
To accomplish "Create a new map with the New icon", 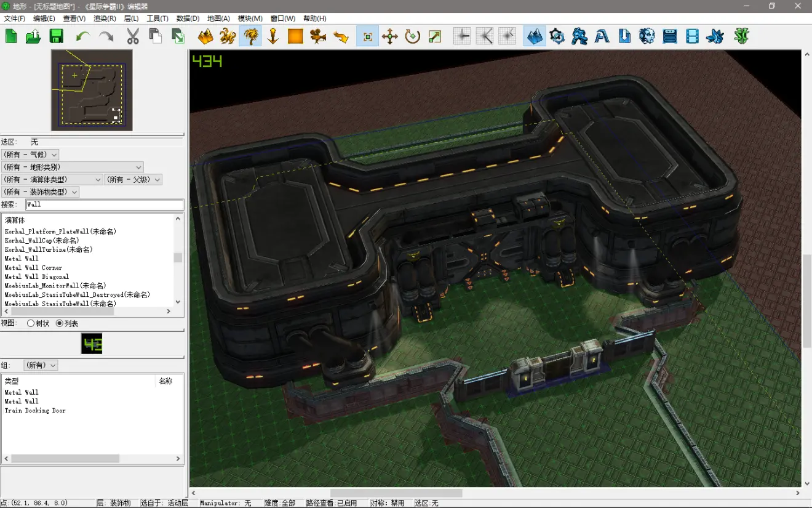I will 11,36.
